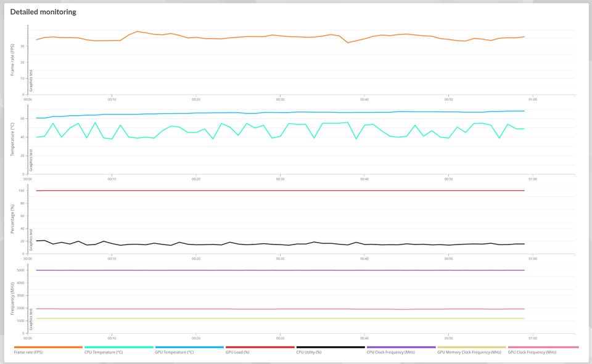
Task: Click the 'Percentage (%)' vertical axis title
Action: click(x=12, y=219)
